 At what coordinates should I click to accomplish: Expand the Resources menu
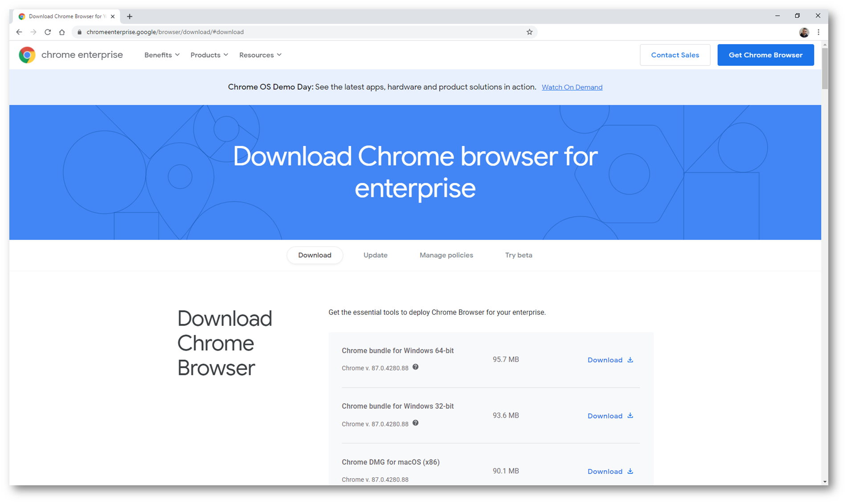[x=261, y=55]
